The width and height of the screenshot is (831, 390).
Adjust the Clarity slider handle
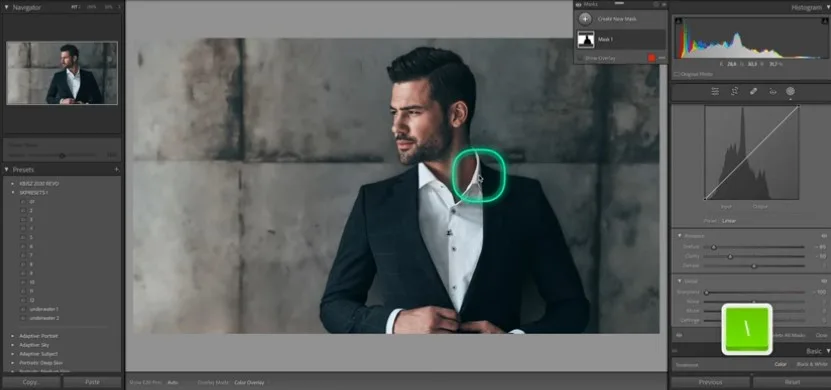[x=730, y=256]
